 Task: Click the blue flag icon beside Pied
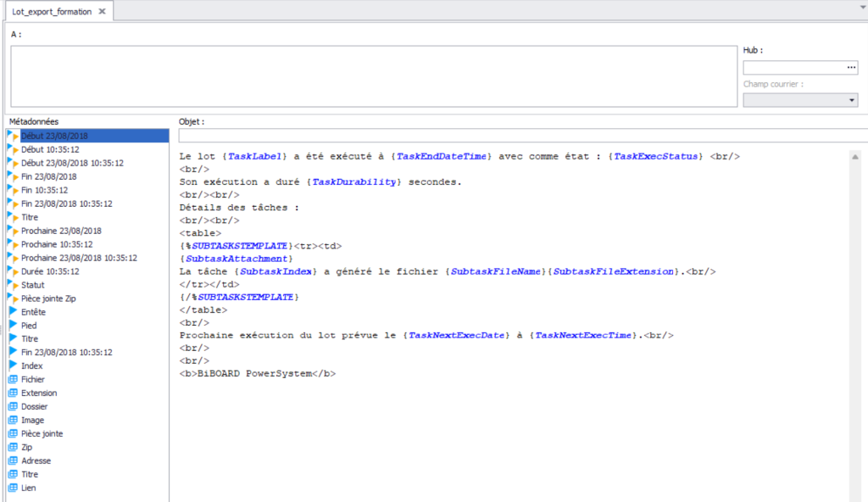pyautogui.click(x=13, y=326)
